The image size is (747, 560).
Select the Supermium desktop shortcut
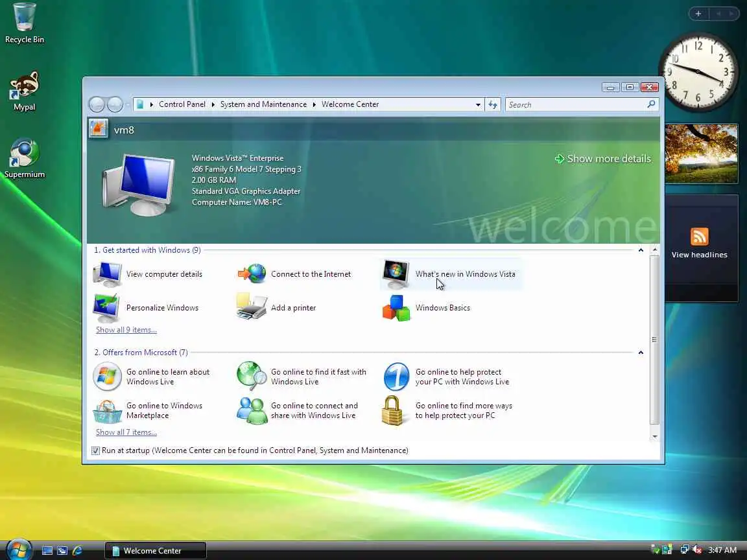click(24, 158)
